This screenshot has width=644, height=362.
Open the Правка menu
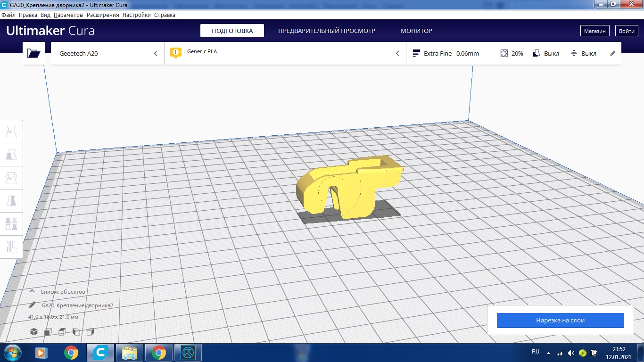pos(28,15)
